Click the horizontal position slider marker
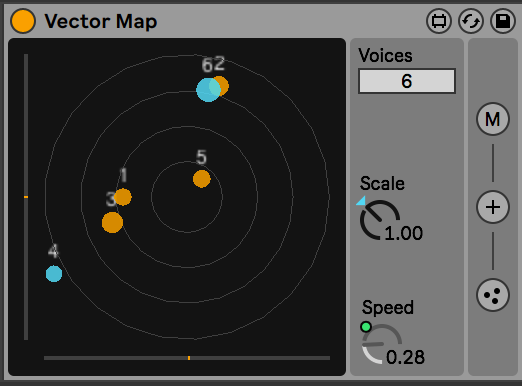 click(189, 358)
